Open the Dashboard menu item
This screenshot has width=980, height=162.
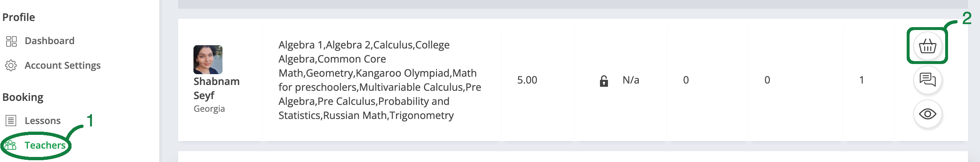(49, 41)
